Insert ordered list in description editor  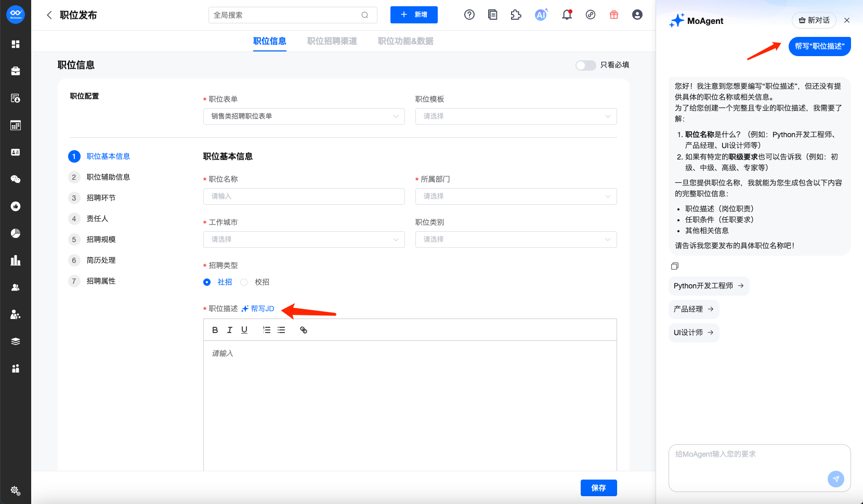coord(267,330)
